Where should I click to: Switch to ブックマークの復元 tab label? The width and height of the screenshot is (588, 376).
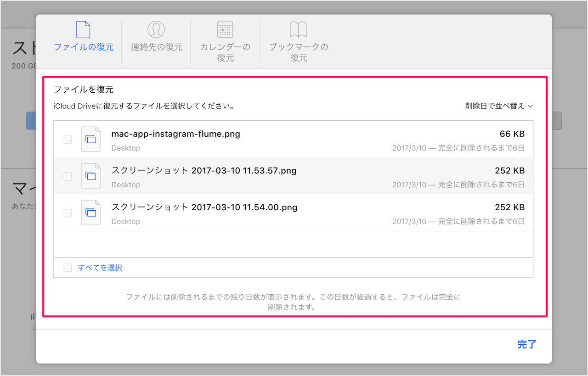coord(299,52)
